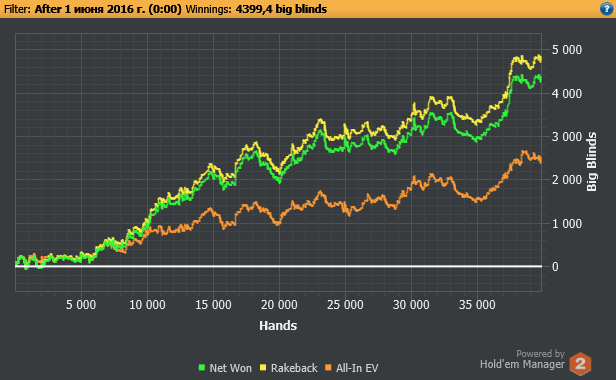
Task: Click the 'Hold'em Manager' brand text
Action: (522, 364)
